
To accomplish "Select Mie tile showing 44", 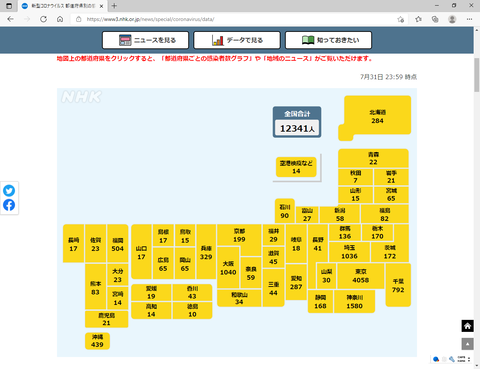I will click(x=273, y=288).
